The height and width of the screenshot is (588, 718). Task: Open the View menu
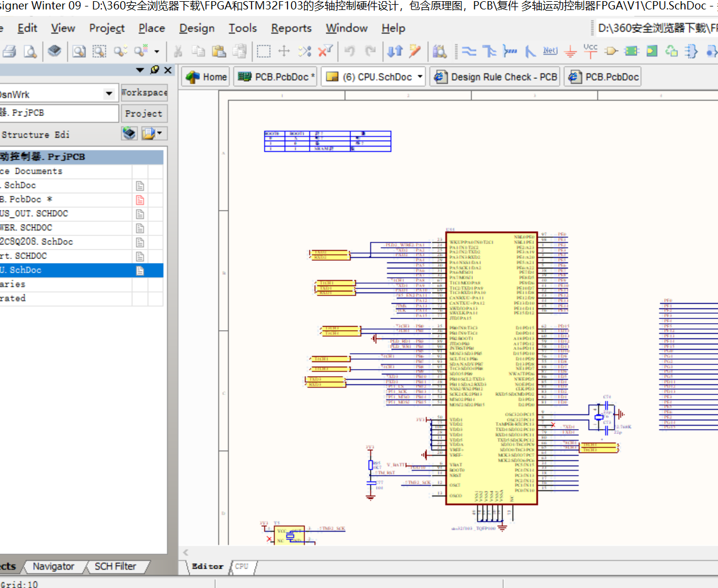point(63,28)
